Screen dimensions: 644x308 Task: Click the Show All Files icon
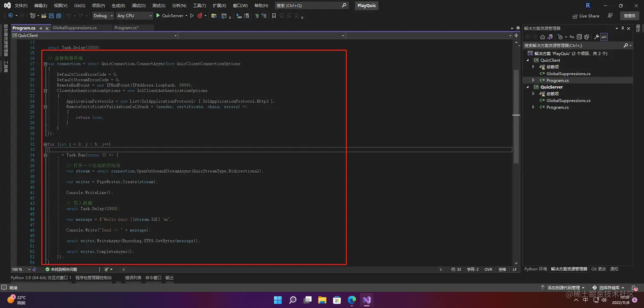pos(586,37)
